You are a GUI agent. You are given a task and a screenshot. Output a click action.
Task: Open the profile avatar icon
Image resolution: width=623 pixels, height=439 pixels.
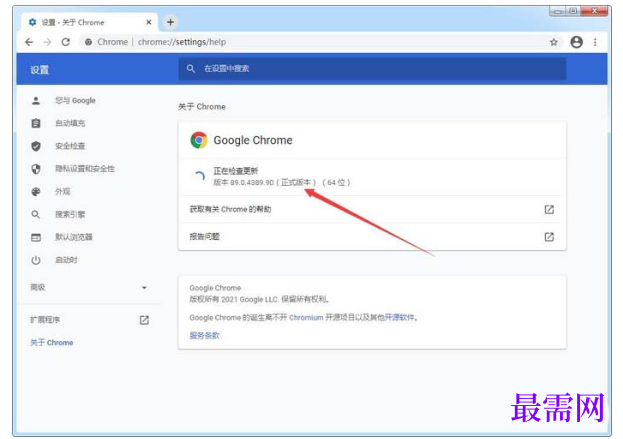pyautogui.click(x=577, y=42)
